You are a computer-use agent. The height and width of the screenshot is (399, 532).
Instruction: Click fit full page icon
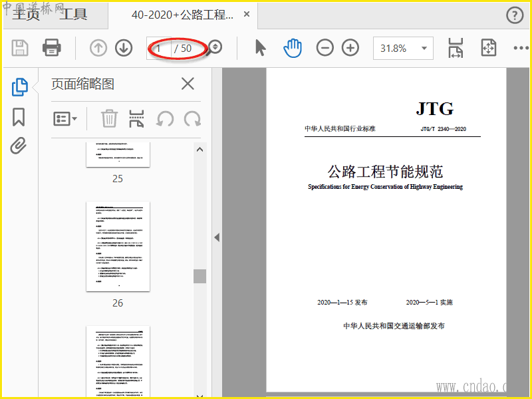tap(489, 48)
